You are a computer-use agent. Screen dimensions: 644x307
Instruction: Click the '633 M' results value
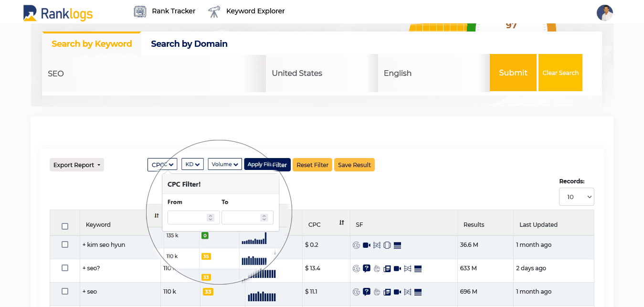tap(468, 268)
